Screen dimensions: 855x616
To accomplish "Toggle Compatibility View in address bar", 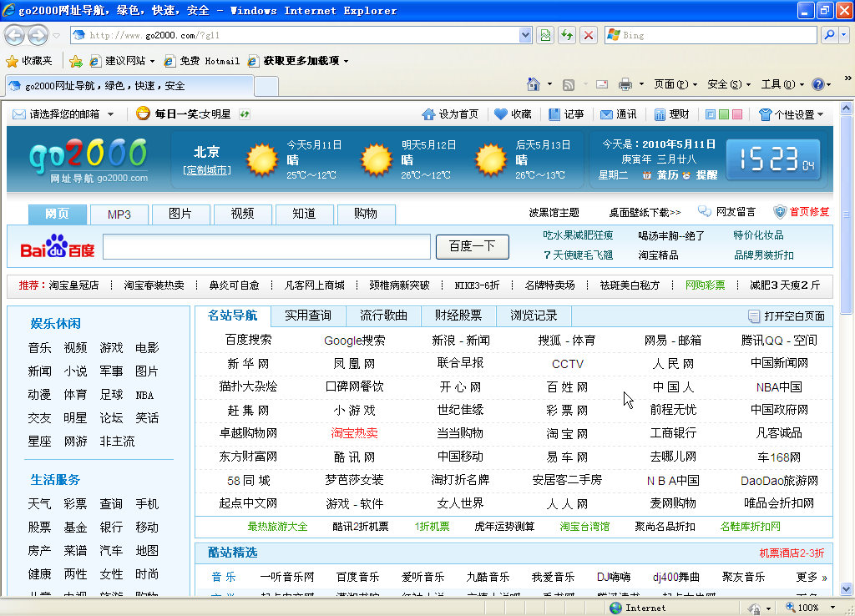I will pyautogui.click(x=546, y=35).
